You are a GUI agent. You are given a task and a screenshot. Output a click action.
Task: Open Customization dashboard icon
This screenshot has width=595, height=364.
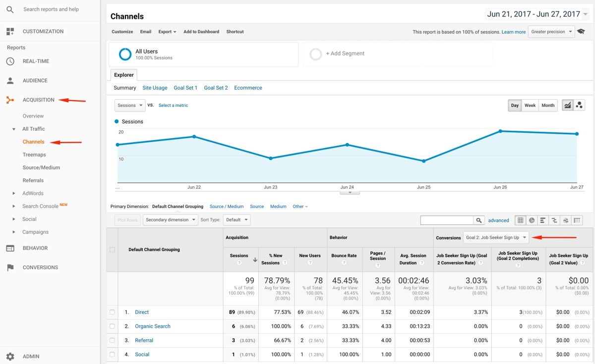10,31
